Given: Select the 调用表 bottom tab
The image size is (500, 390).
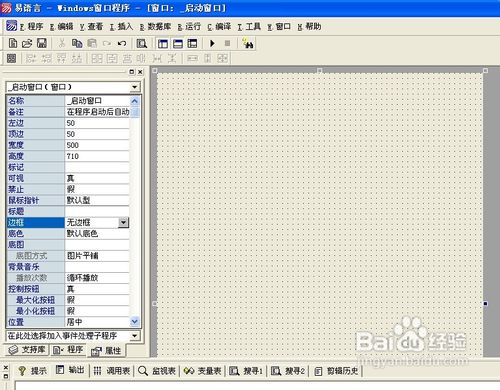Looking at the screenshot, I should (112, 371).
